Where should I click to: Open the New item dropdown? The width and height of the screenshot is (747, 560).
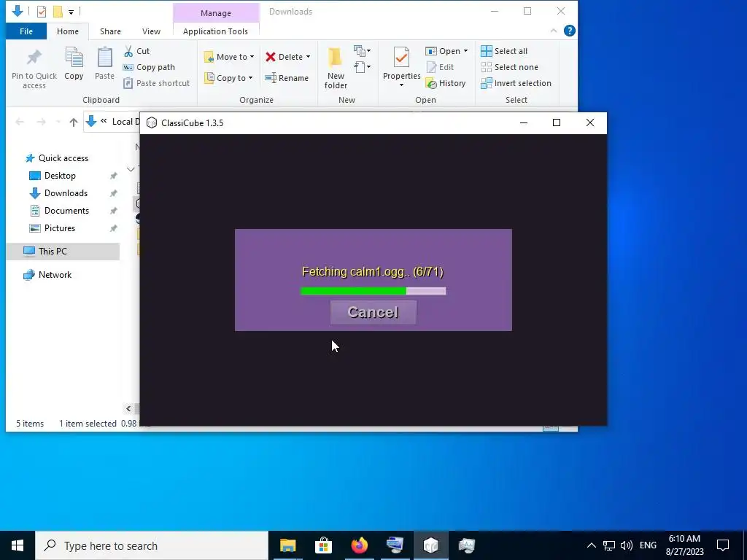click(x=362, y=50)
